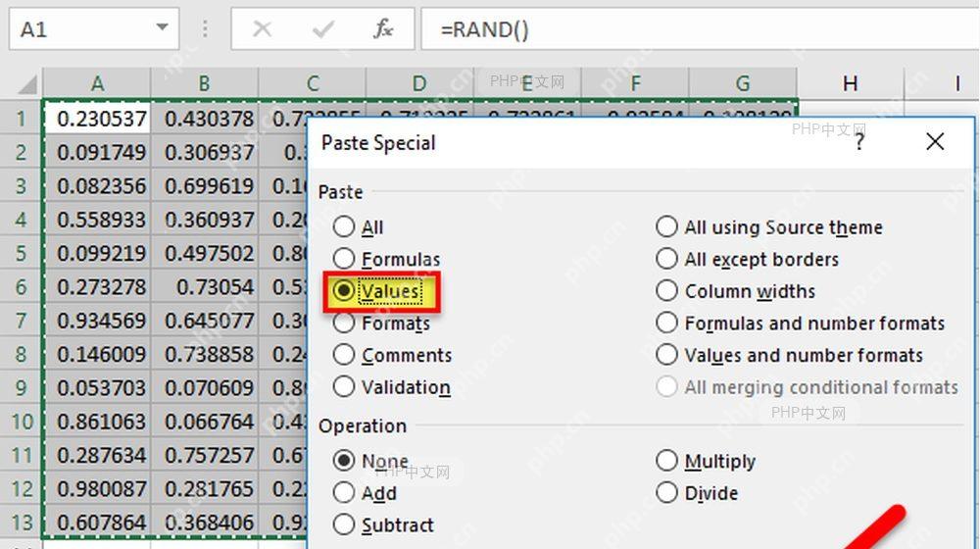Select row 5 header

tap(22, 253)
